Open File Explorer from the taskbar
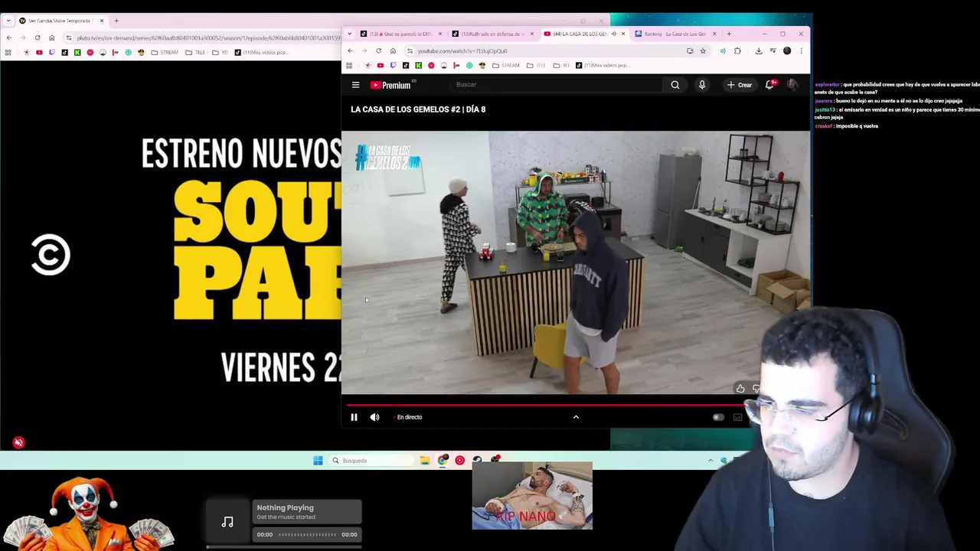 (x=425, y=461)
